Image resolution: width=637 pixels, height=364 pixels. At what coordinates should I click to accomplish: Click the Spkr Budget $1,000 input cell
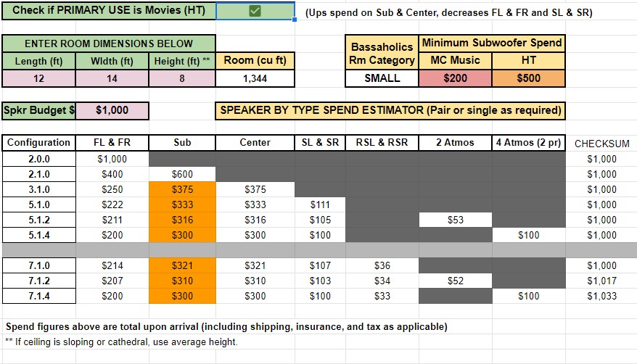point(112,111)
